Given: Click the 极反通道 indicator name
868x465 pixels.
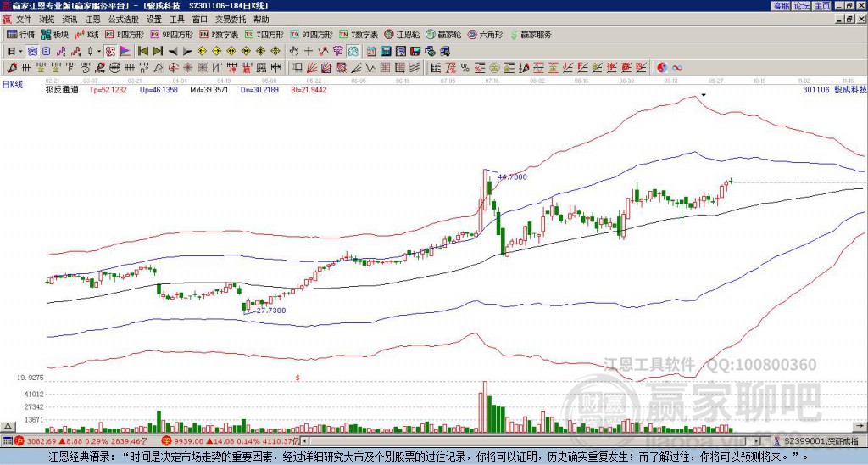Looking at the screenshot, I should [62, 90].
